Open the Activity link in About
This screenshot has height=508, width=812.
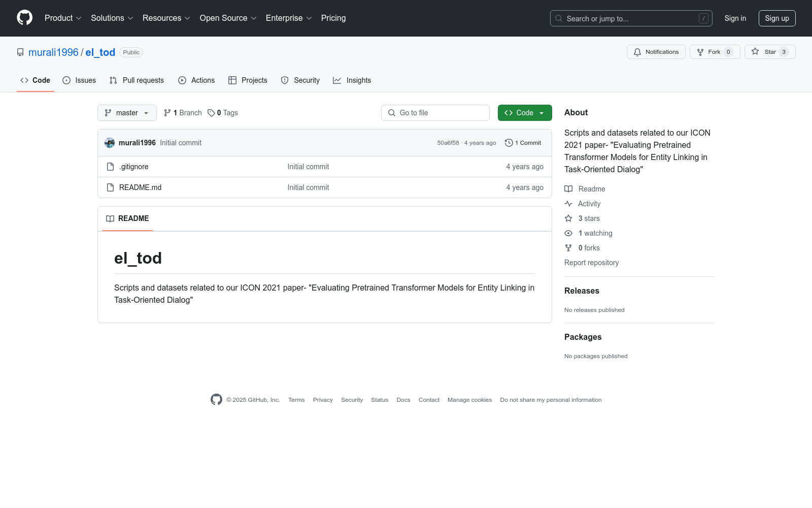(x=583, y=204)
